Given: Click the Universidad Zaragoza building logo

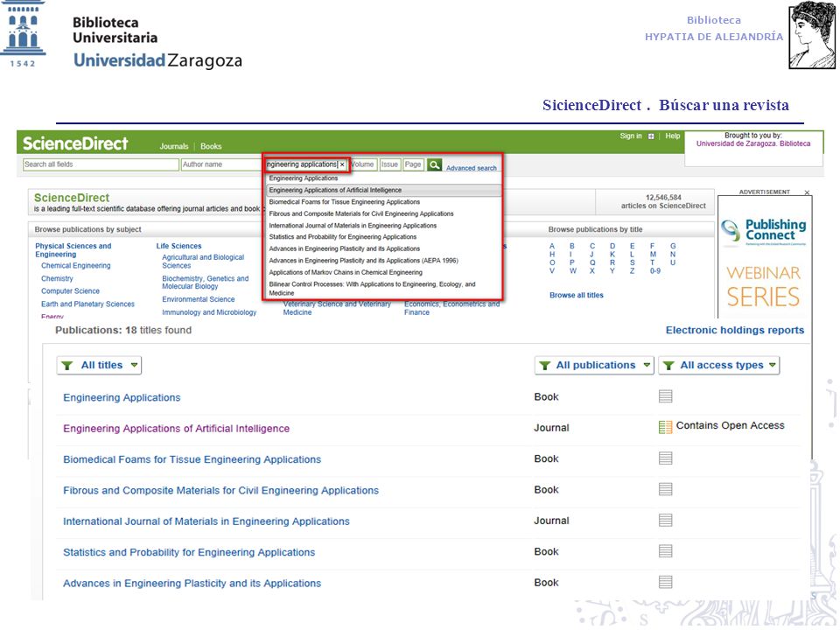Looking at the screenshot, I should point(23,33).
